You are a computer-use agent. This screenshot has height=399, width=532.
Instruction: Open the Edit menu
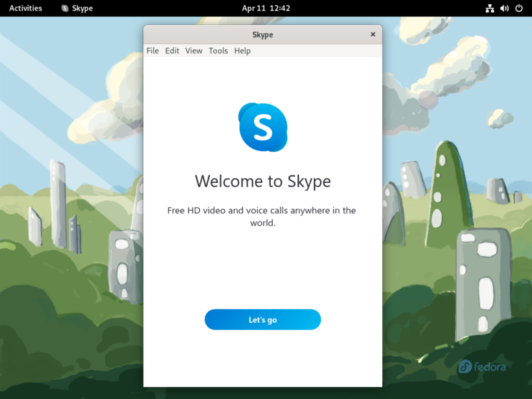pyautogui.click(x=172, y=51)
